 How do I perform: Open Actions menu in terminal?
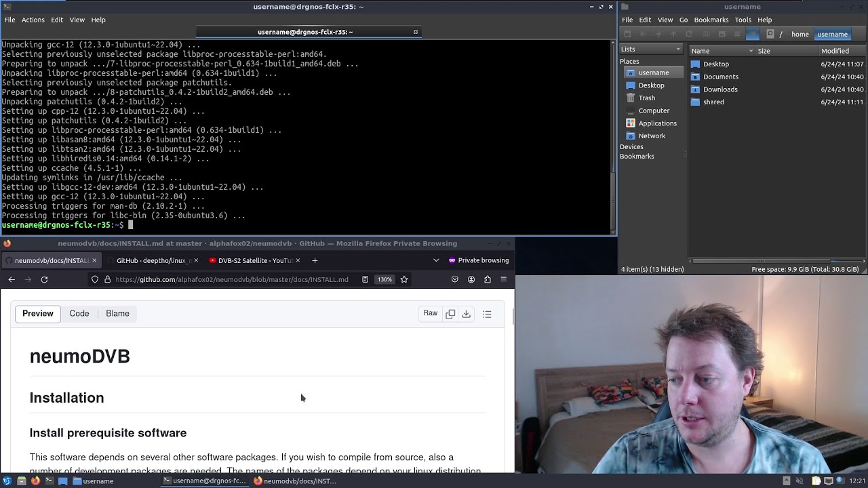(33, 20)
